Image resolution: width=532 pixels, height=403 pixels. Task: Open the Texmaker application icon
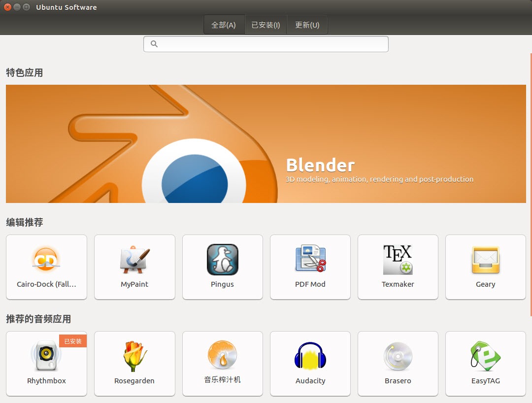pos(398,260)
